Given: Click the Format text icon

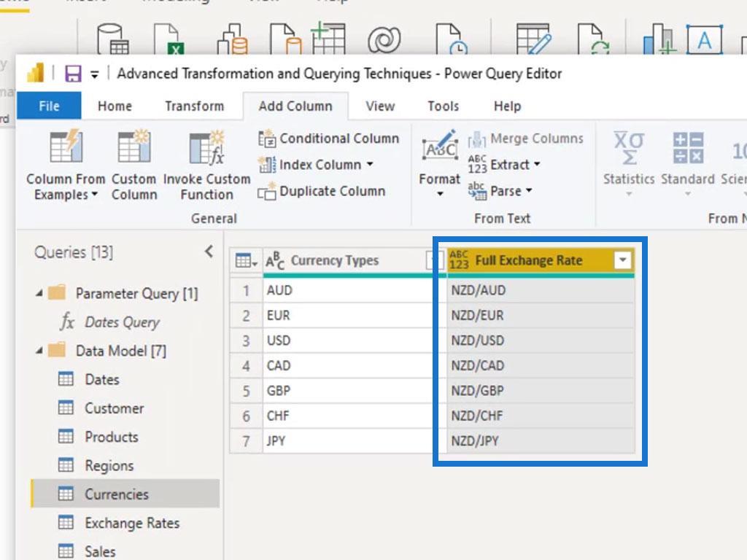Looking at the screenshot, I should [440, 149].
